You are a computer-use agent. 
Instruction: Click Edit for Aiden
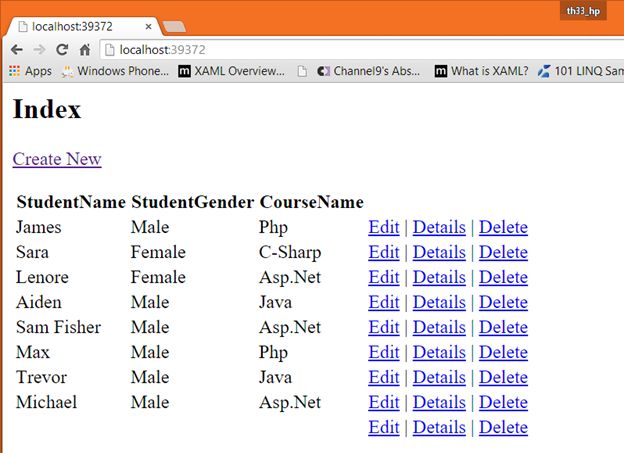click(x=384, y=303)
